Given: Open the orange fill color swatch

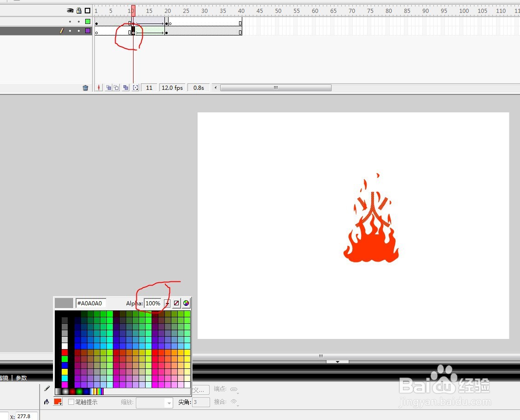Looking at the screenshot, I should click(58, 402).
